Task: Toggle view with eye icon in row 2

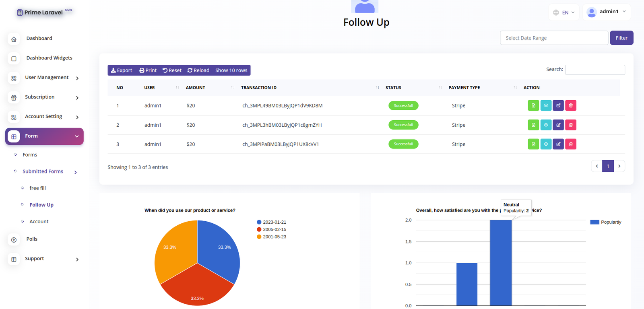Action: click(x=546, y=125)
